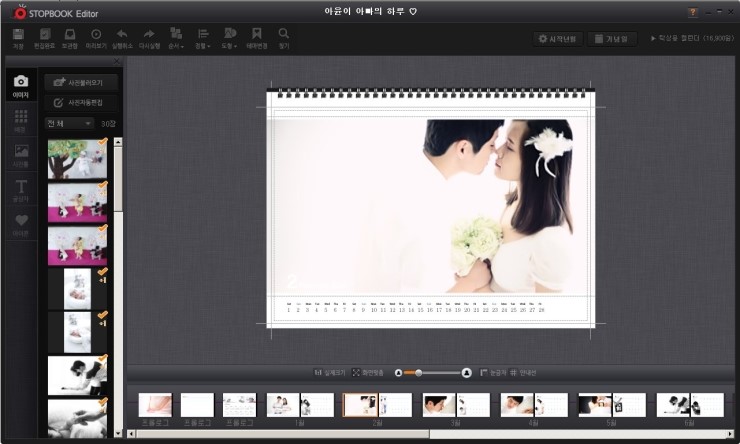Switch to the Text side tab

pyautogui.click(x=21, y=189)
